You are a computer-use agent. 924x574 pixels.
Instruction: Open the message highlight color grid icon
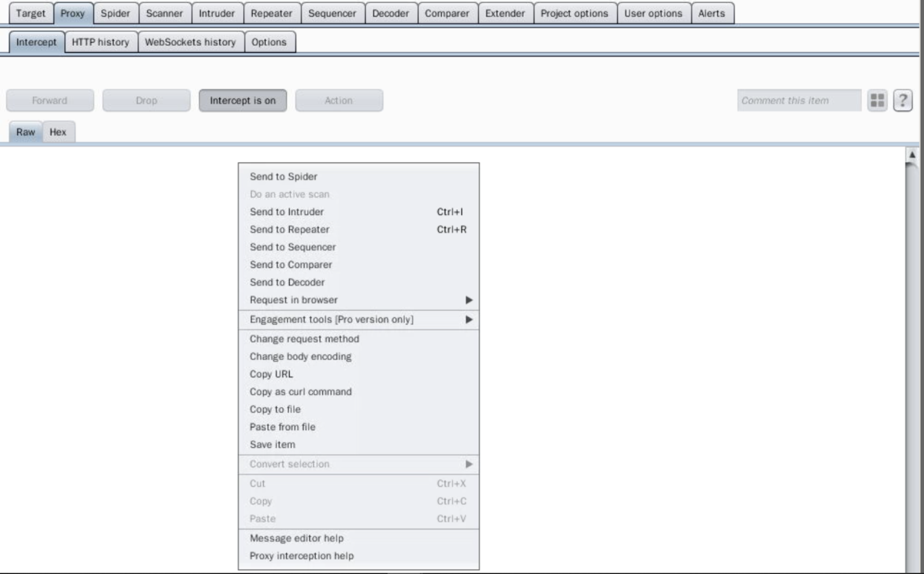click(877, 100)
